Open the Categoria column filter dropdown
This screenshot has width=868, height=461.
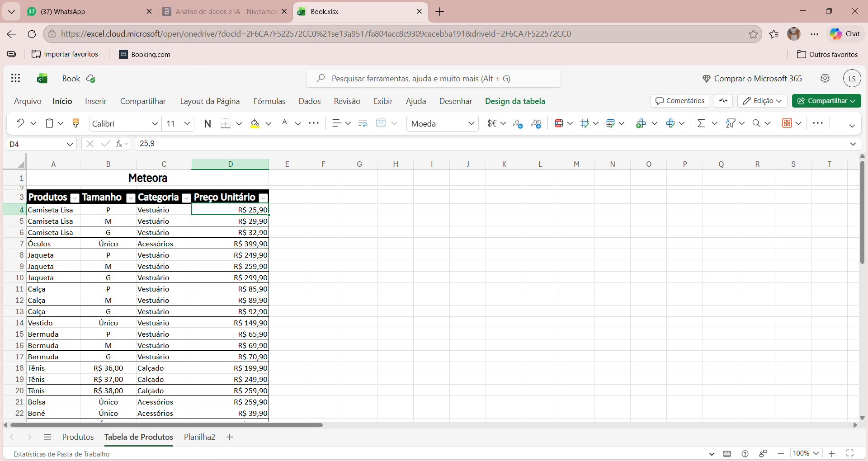tap(186, 198)
